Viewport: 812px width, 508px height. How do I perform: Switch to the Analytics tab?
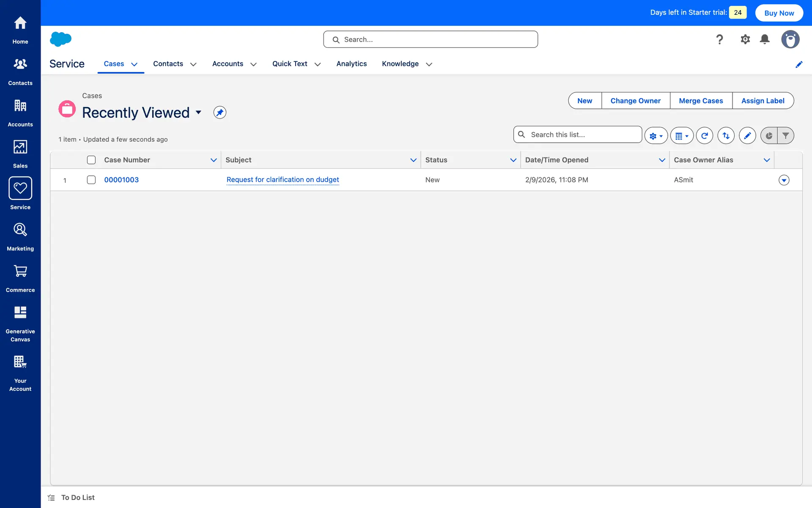(351, 64)
